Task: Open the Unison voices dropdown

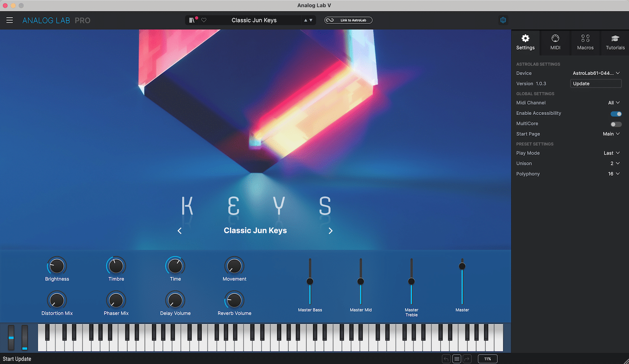Action: coord(615,163)
